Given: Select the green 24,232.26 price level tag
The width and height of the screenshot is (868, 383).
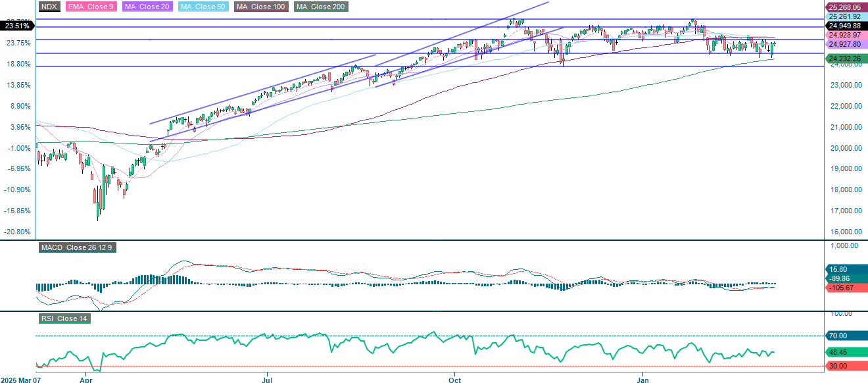Looking at the screenshot, I should coord(846,59).
